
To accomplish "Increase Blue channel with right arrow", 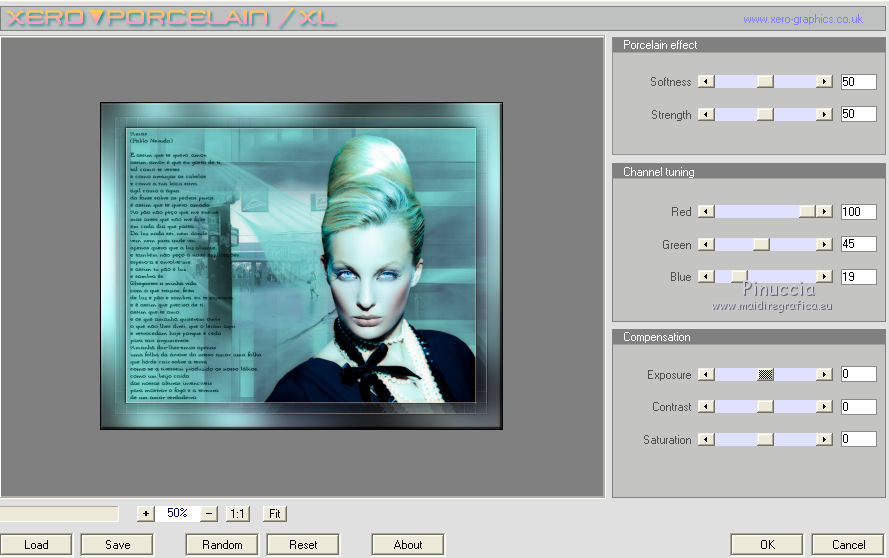I will coord(824,276).
